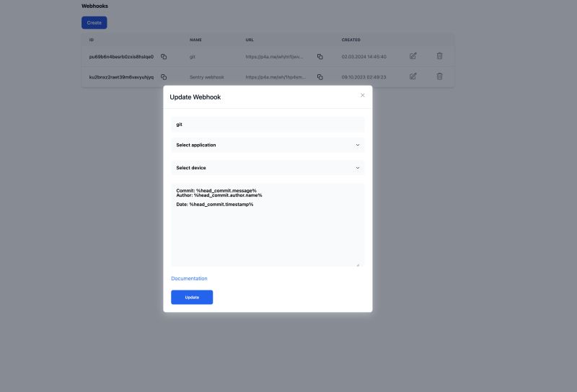Click the Create webhook button
This screenshot has height=392, width=577.
pos(94,23)
